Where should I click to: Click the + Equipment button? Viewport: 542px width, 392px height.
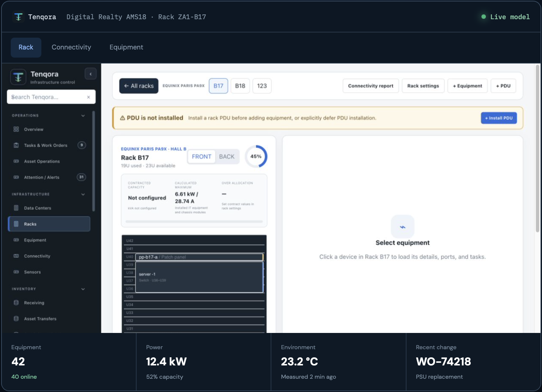point(467,86)
